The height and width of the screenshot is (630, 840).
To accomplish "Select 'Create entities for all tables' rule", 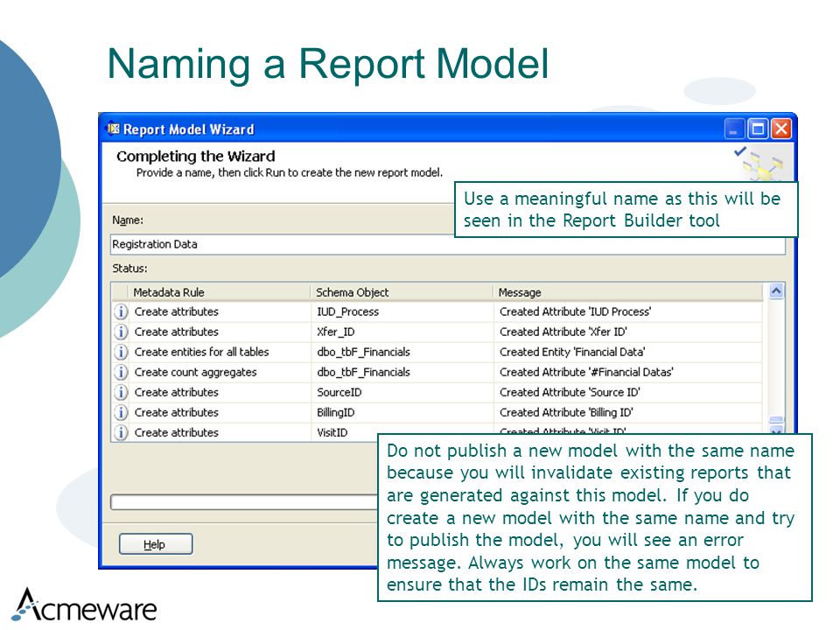I will pyautogui.click(x=201, y=352).
